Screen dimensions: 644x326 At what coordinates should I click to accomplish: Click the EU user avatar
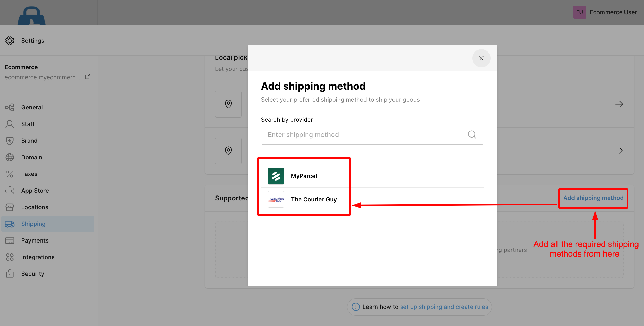[x=579, y=12]
